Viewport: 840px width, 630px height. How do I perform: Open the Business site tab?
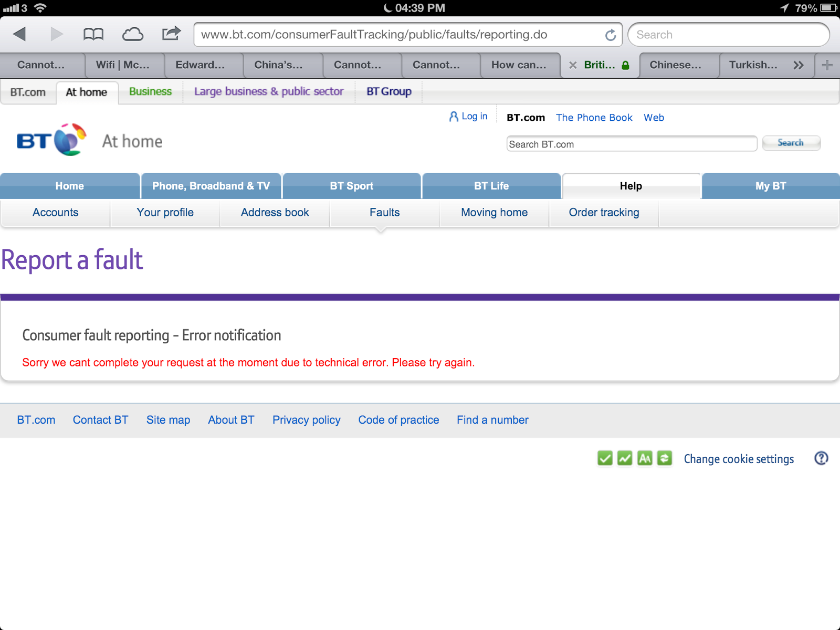[151, 91]
